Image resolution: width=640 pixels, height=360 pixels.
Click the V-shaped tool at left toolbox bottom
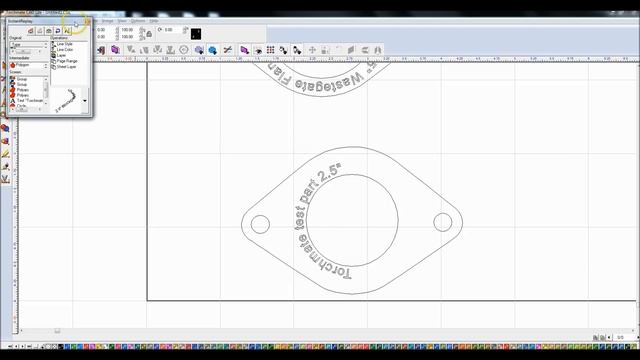5,179
